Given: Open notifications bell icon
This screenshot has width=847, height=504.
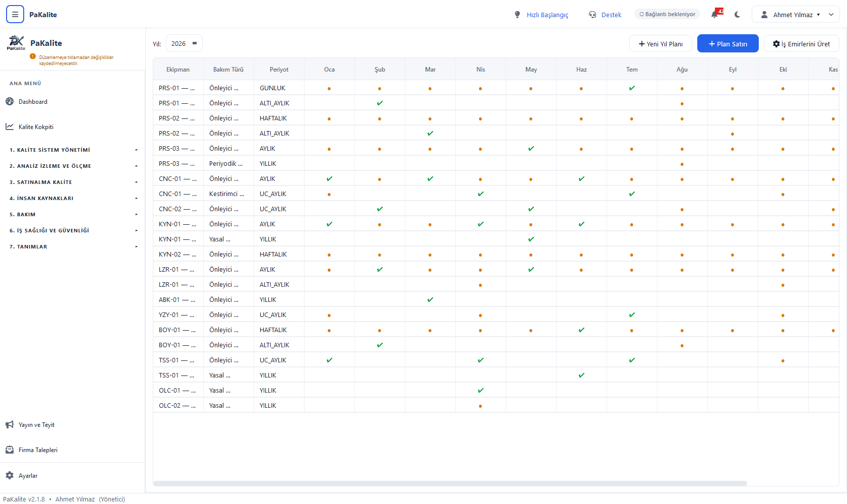Looking at the screenshot, I should click(714, 15).
